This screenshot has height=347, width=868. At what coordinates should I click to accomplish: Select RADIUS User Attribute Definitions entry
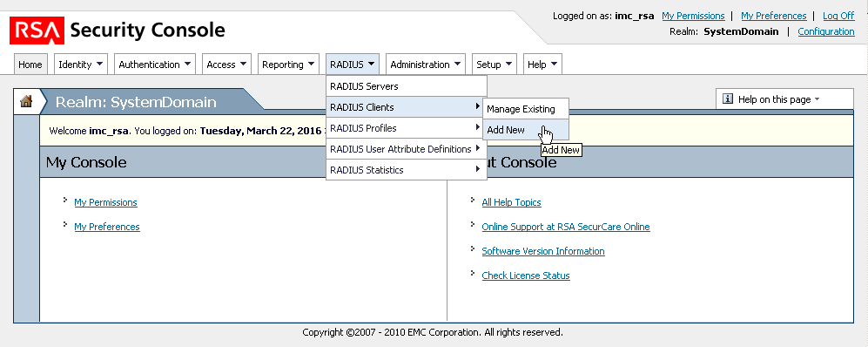coord(407,149)
